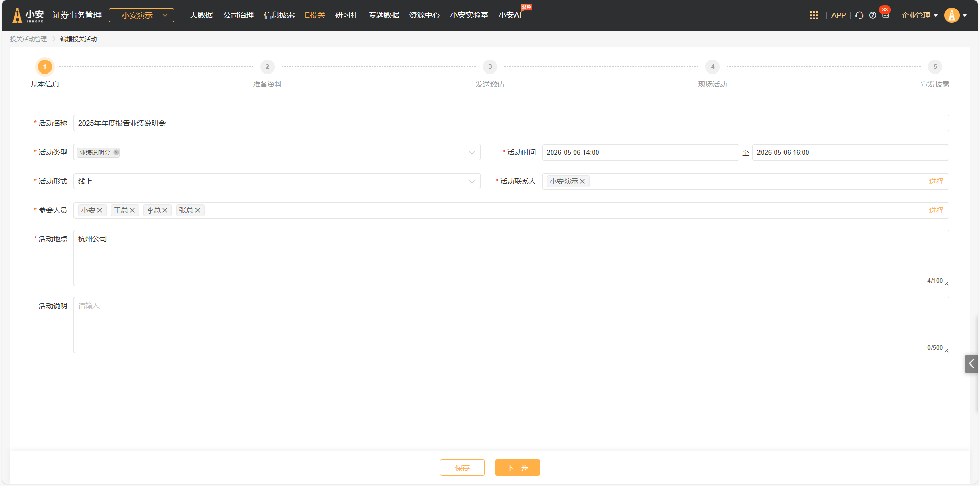Open the apps grid icon

[x=814, y=15]
